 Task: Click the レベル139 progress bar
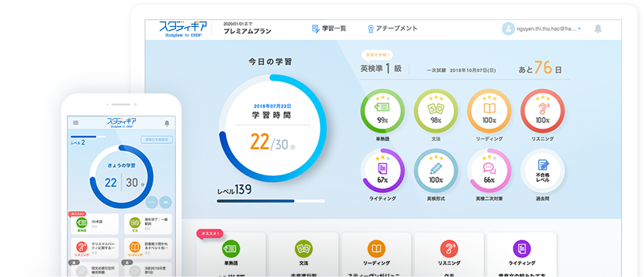pos(271,201)
